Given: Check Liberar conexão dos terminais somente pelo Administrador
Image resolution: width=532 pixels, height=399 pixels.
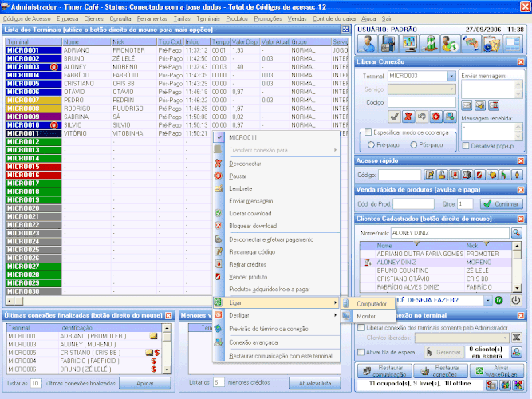Looking at the screenshot, I should click(361, 328).
